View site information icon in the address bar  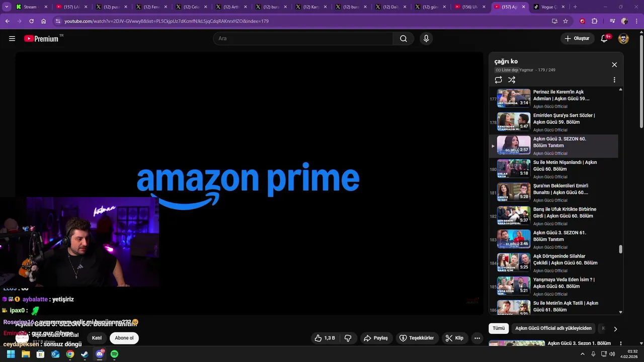[58, 21]
